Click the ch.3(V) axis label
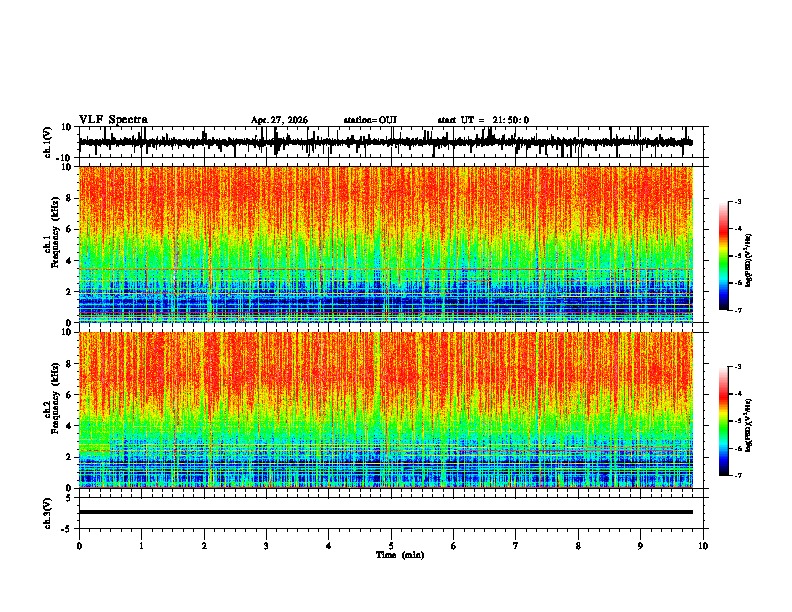Viewport: 792px width, 612px height. 48,513
